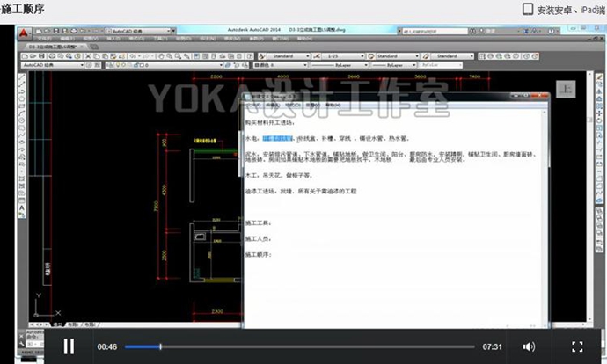This screenshot has width=607, height=364.
Task: Click the 施工顺序 line in Notepad
Action: pyautogui.click(x=259, y=256)
